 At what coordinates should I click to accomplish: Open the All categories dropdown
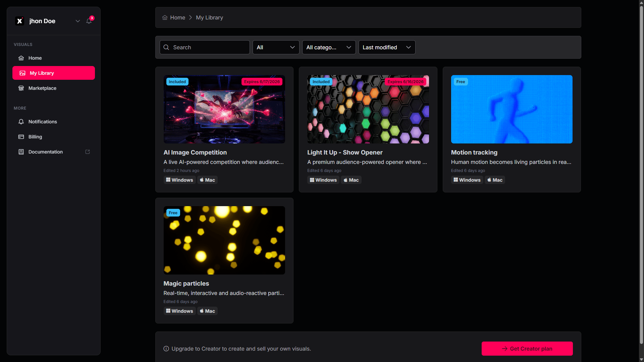pyautogui.click(x=329, y=47)
